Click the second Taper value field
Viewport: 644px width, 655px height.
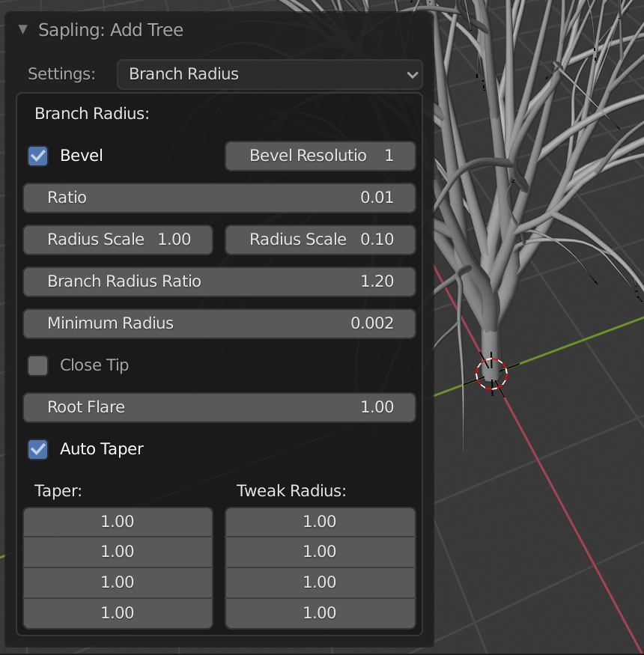tap(118, 552)
